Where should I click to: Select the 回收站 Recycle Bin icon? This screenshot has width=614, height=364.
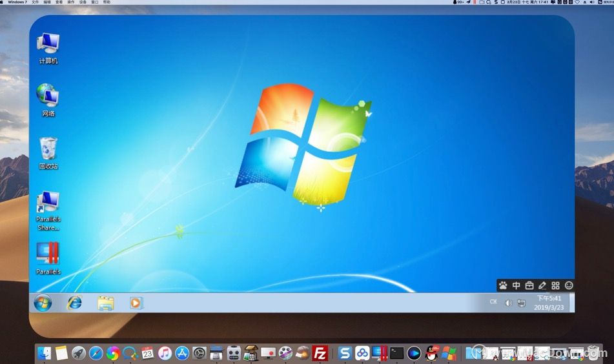click(48, 154)
